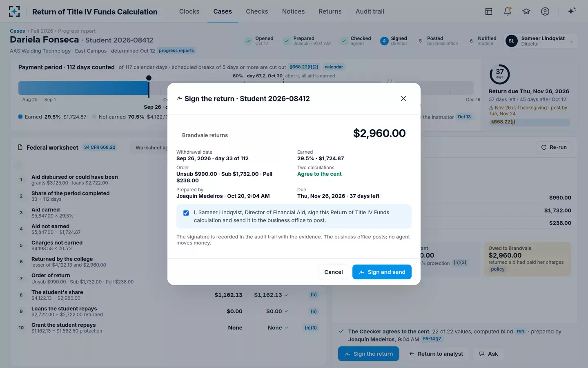Viewport: 588px width, 368px height.
Task: Click the run tag next to computed blind
Action: 520,331
